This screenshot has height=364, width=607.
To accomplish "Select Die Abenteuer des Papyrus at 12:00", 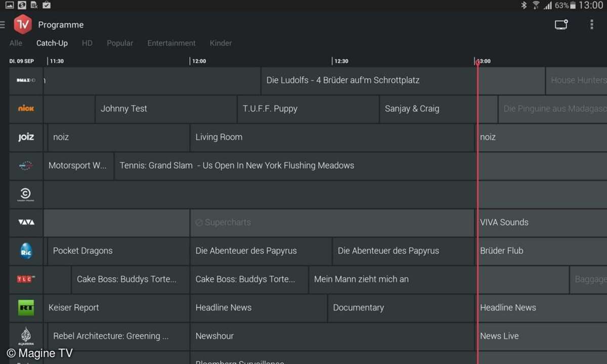I will [261, 251].
